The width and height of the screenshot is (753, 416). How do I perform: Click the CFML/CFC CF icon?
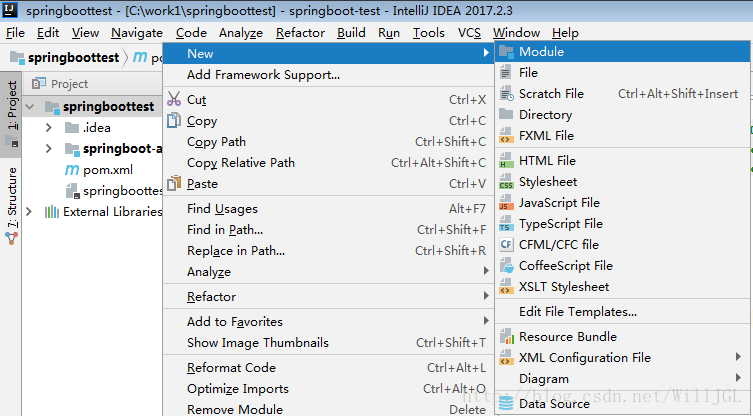pyautogui.click(x=506, y=245)
